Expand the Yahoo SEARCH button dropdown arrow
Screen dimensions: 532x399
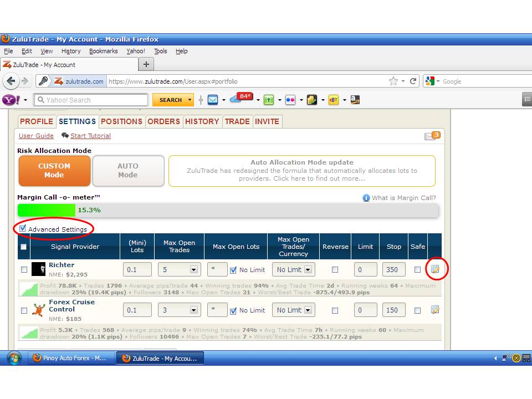coord(190,100)
